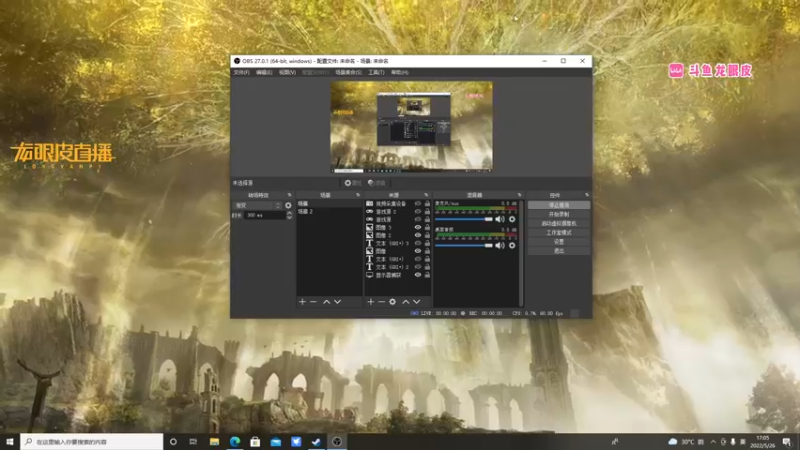Click the source Properties gear button in toolbar
Viewport: 800px width, 450px height.
(x=353, y=183)
